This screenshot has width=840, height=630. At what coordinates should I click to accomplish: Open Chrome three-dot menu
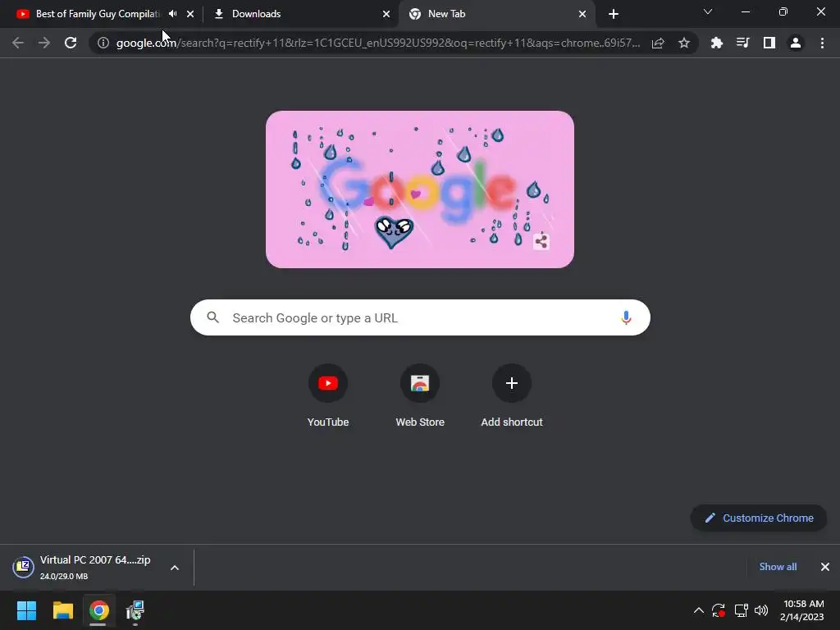[822, 43]
